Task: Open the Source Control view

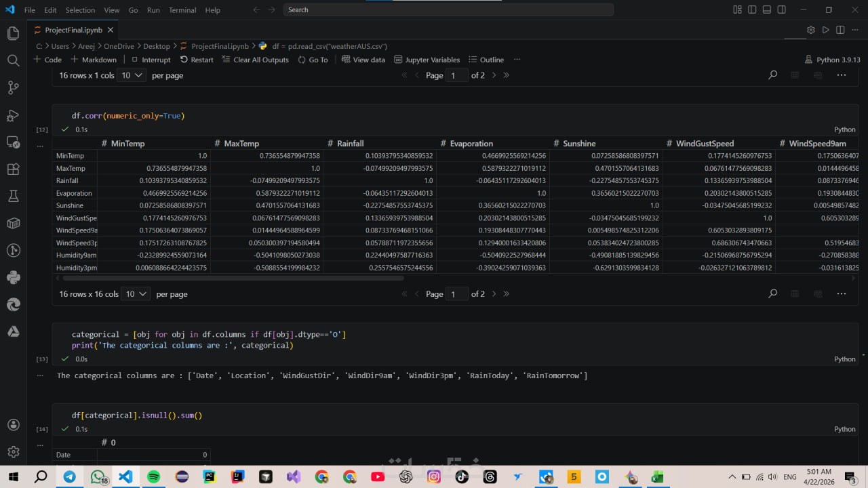Action: [x=13, y=87]
